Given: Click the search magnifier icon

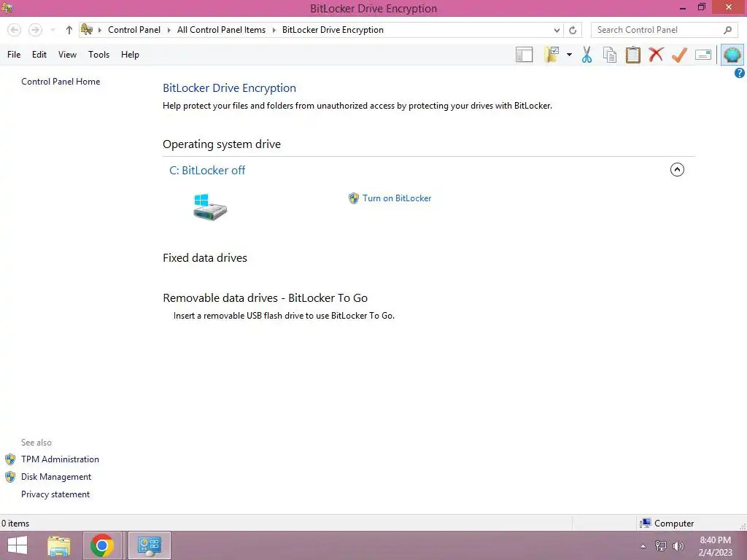Looking at the screenshot, I should pos(727,30).
